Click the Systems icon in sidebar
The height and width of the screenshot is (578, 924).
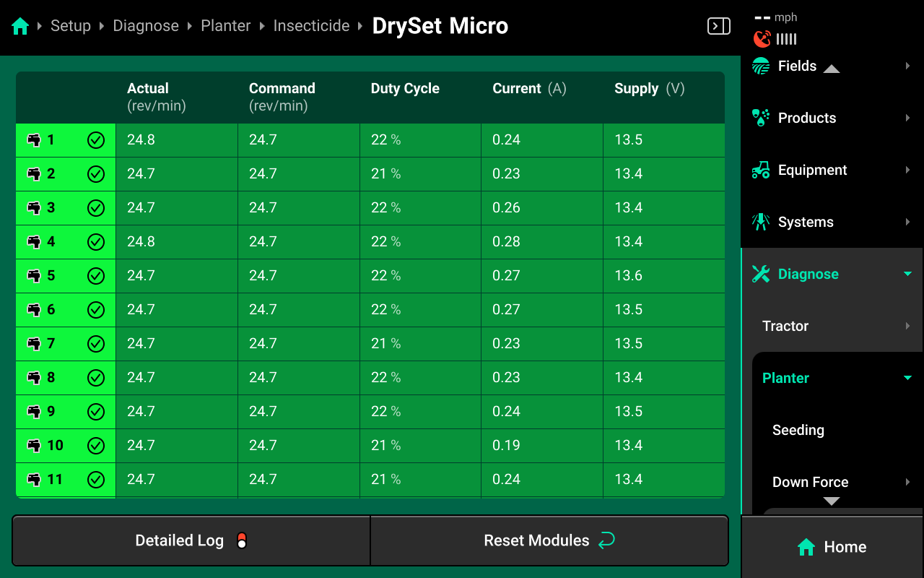click(x=761, y=222)
